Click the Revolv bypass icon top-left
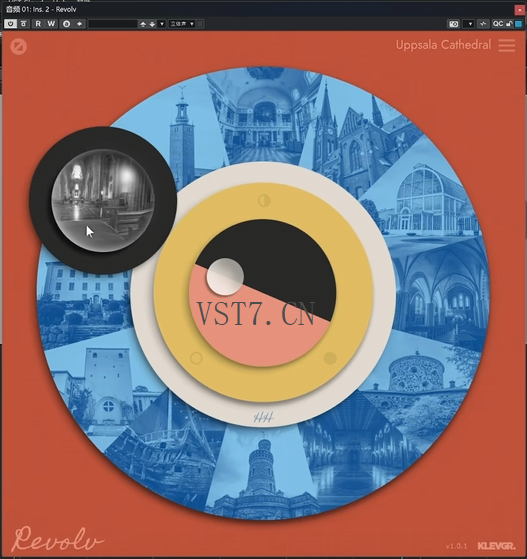 click(19, 46)
